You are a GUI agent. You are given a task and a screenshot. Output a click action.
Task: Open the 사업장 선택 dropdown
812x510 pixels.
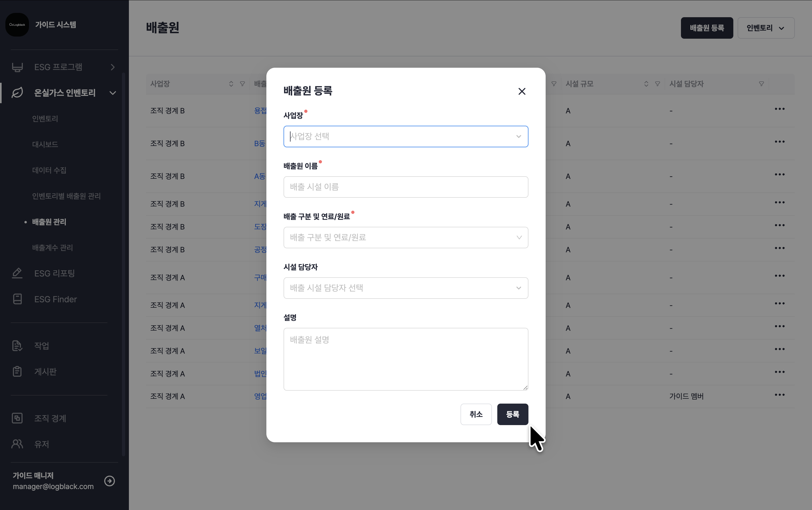click(x=405, y=137)
